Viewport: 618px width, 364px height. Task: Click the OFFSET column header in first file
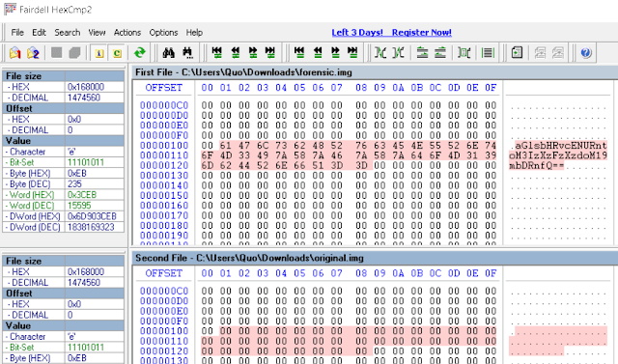click(x=164, y=88)
